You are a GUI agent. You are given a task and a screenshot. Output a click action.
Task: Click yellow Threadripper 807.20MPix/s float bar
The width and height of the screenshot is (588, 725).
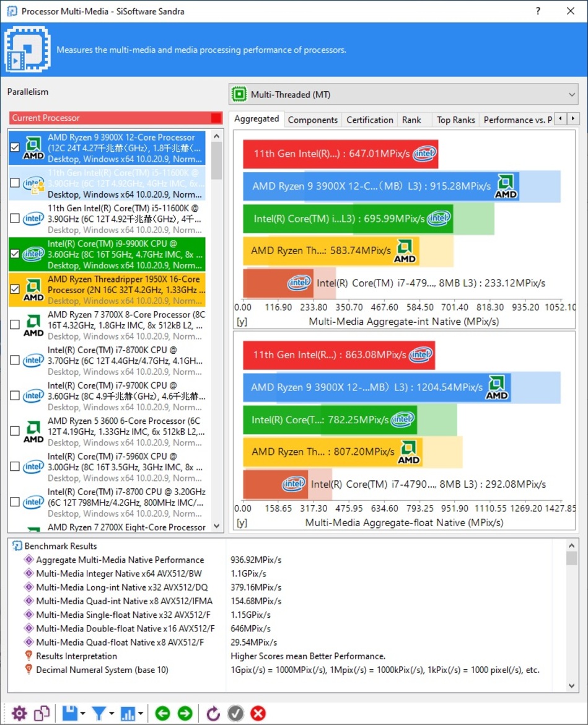tap(332, 452)
